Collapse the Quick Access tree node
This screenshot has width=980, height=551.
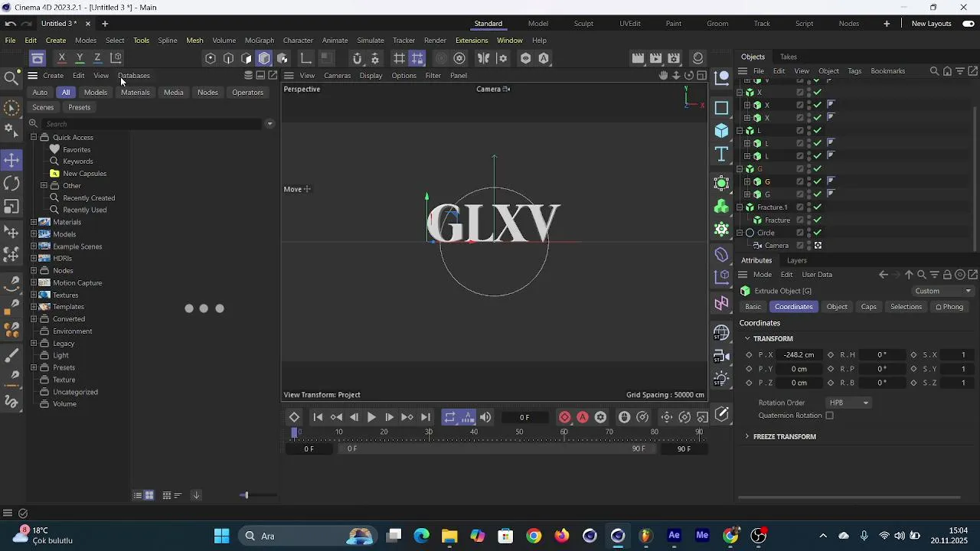(x=34, y=137)
